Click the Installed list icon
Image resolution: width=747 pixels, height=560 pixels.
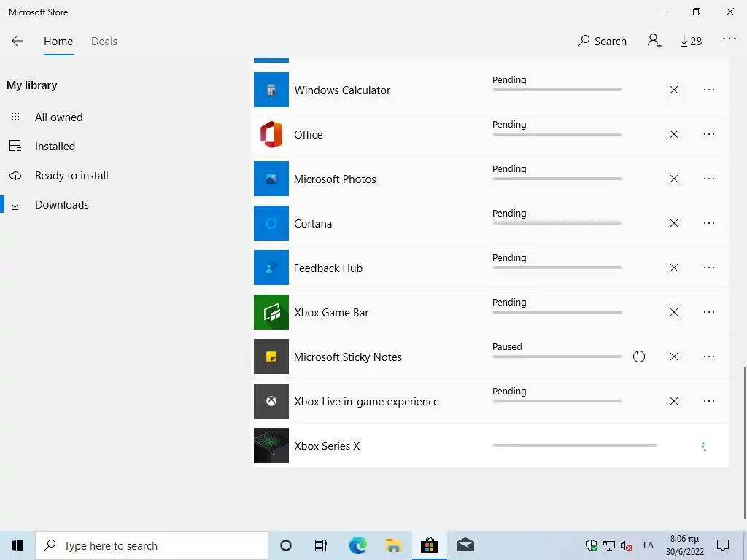click(x=15, y=146)
